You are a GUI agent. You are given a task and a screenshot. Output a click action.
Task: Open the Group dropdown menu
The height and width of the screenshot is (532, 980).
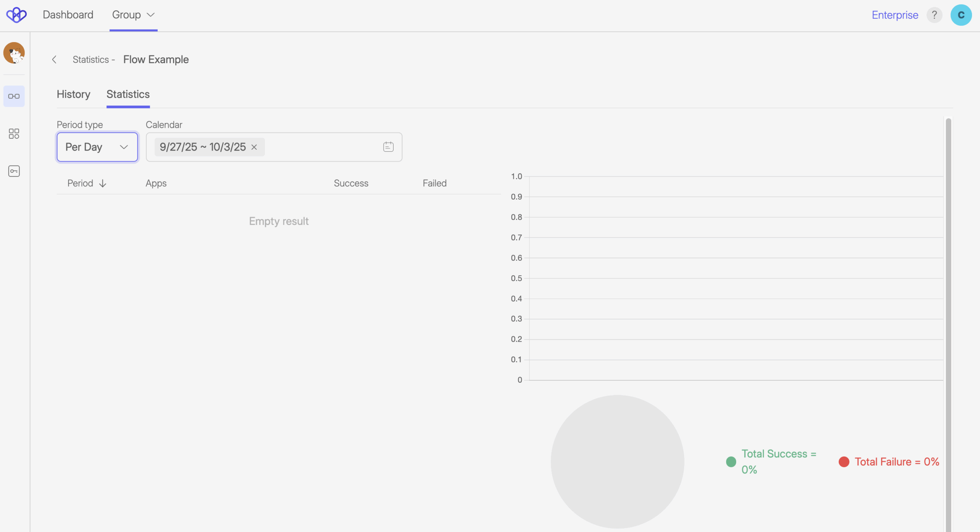point(133,15)
